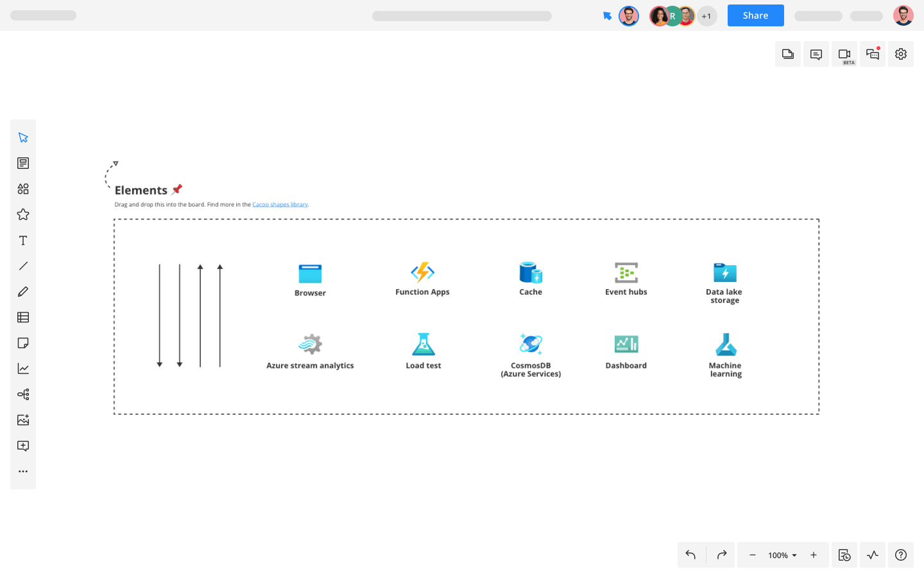Select the Text tool
Viewport: 924px width, 578px height.
[23, 240]
